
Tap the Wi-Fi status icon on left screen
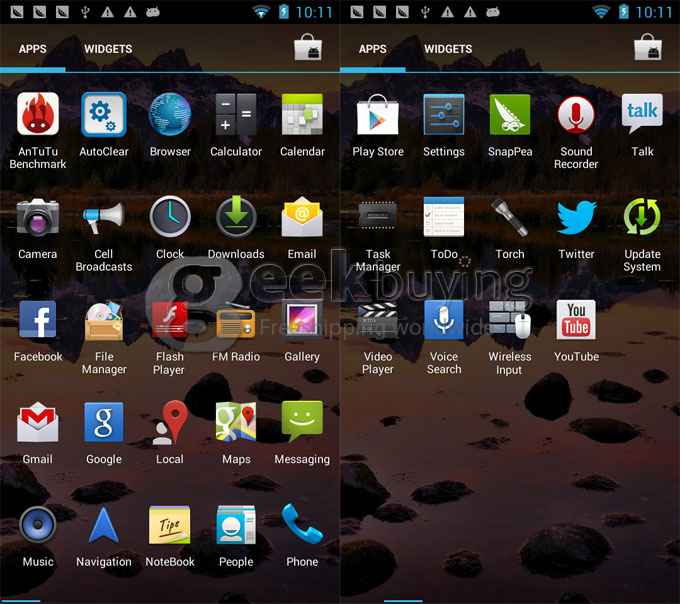click(261, 12)
